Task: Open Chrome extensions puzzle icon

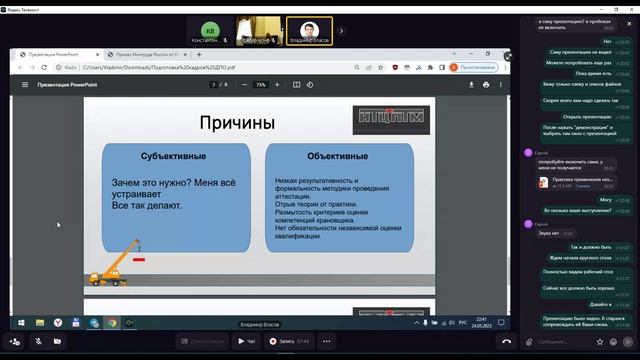Action: [x=430, y=67]
